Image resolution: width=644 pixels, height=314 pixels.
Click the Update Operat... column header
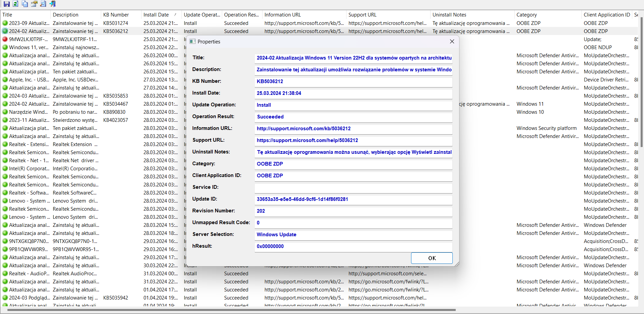(x=202, y=15)
